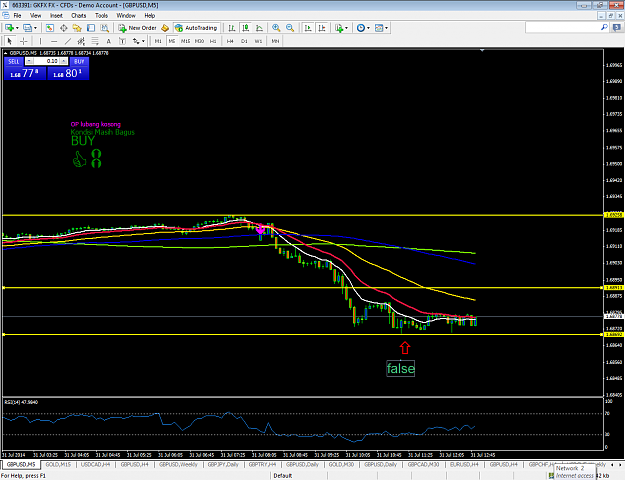Toggle the Market Watch panel icon
The image size is (625, 480).
[50, 28]
